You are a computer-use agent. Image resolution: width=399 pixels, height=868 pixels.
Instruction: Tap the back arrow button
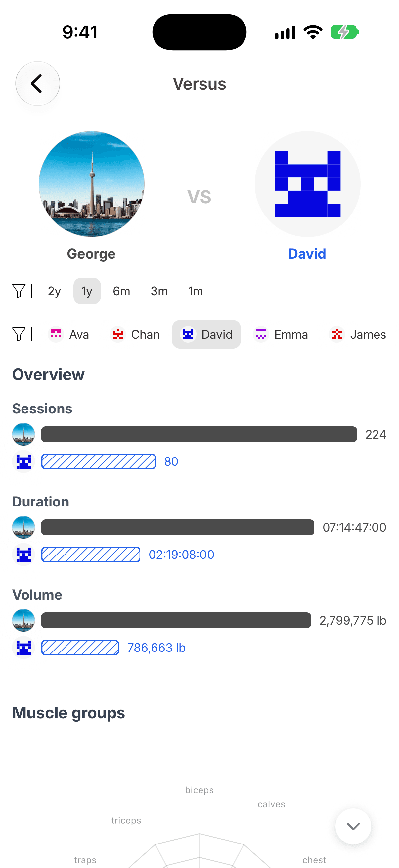click(37, 83)
